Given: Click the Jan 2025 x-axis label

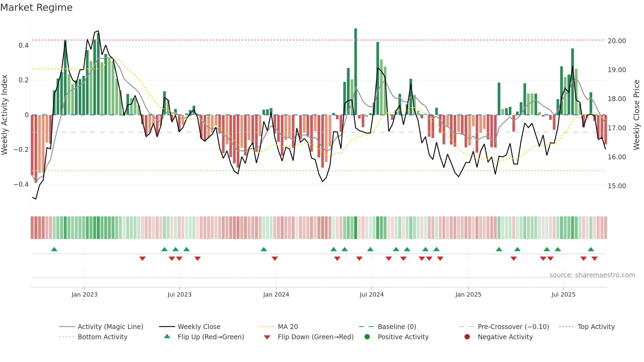Looking at the screenshot, I should [x=468, y=294].
